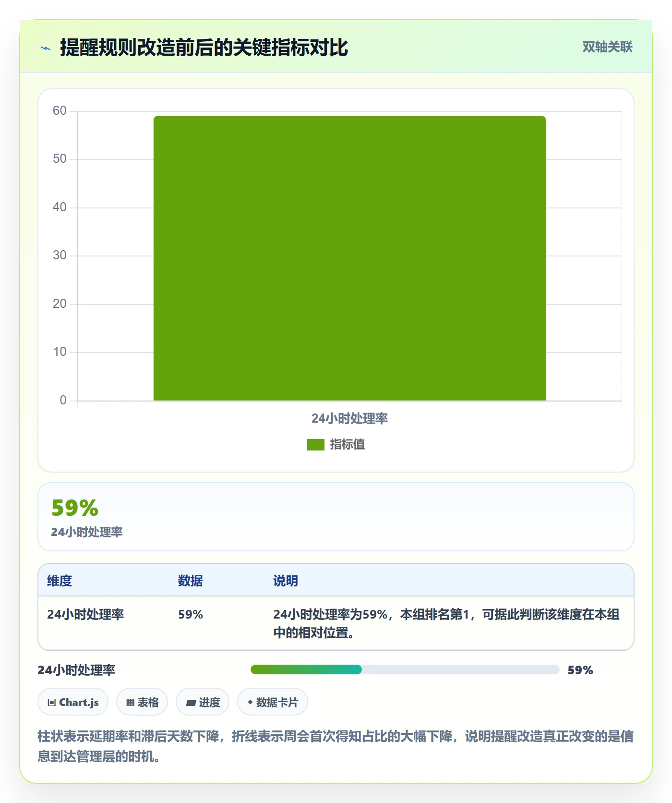Click the 说明 column header
Screen dimensions: 672x803
tap(286, 581)
